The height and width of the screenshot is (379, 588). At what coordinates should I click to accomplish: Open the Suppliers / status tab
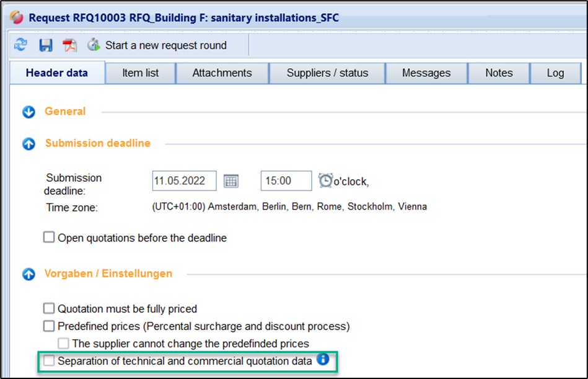pos(327,73)
